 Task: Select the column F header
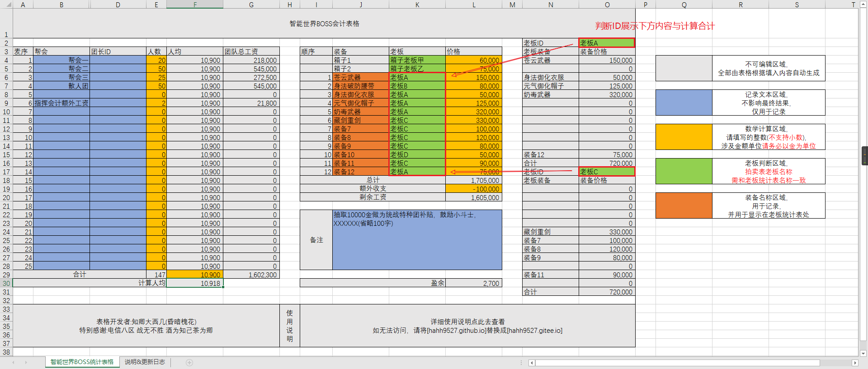click(195, 5)
